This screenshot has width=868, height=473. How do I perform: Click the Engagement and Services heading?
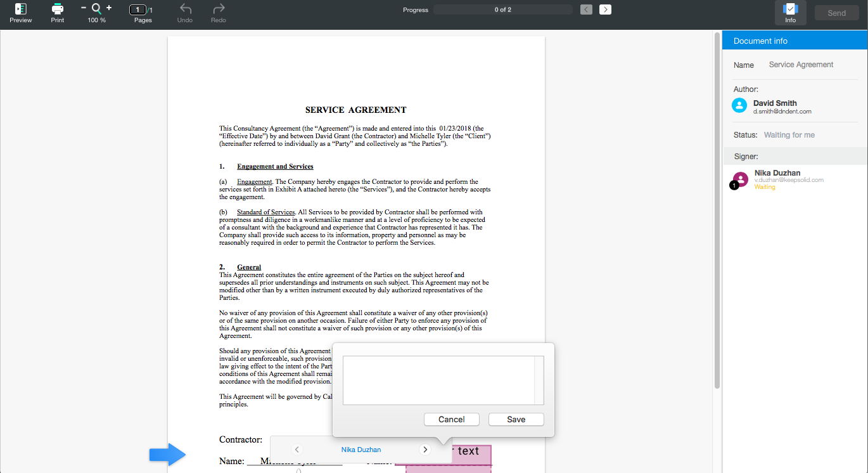point(275,167)
